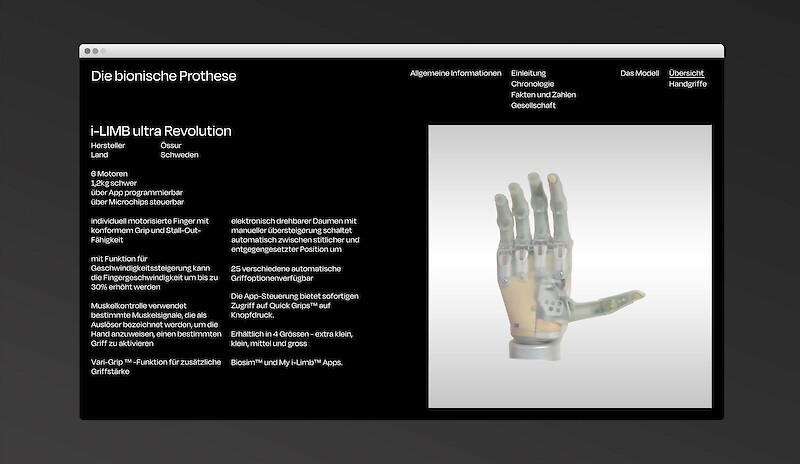Click the prosthetic hand image

point(570,266)
